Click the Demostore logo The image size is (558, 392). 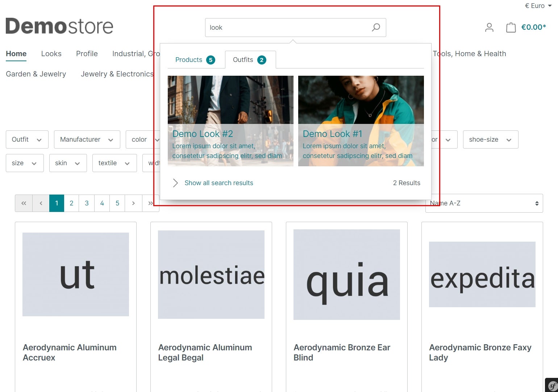click(59, 26)
